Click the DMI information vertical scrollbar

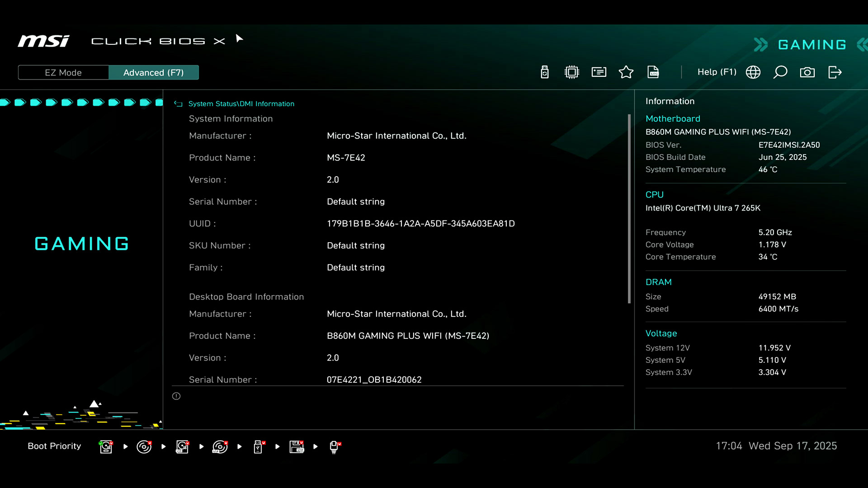coord(629,209)
